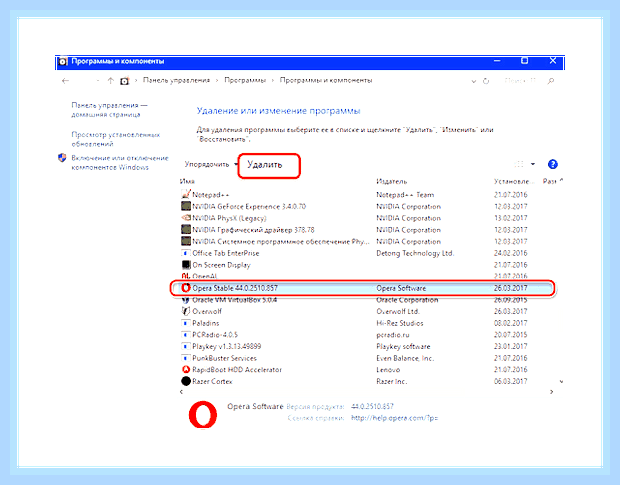Click the horizontal scroll right arrow
620x485 pixels.
tap(552, 392)
